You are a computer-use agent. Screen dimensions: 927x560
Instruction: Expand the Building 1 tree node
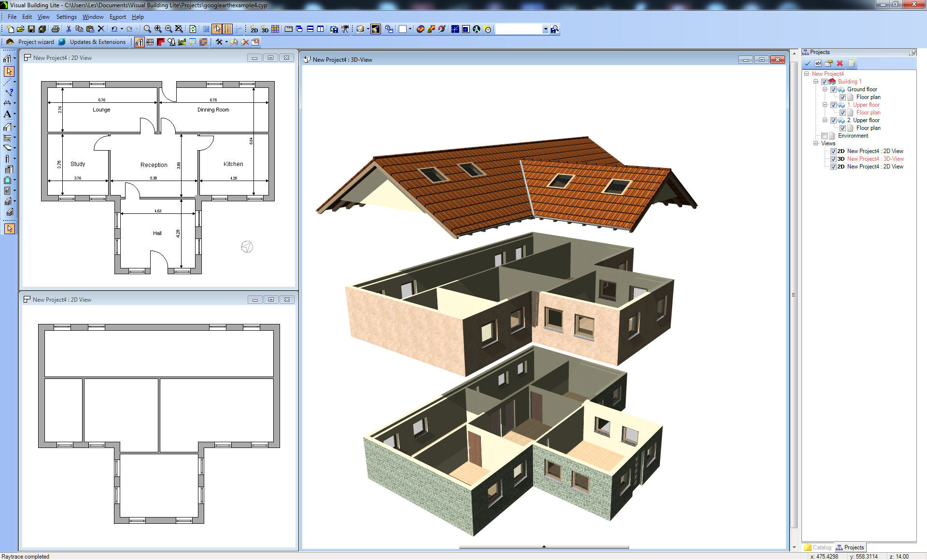(x=819, y=81)
